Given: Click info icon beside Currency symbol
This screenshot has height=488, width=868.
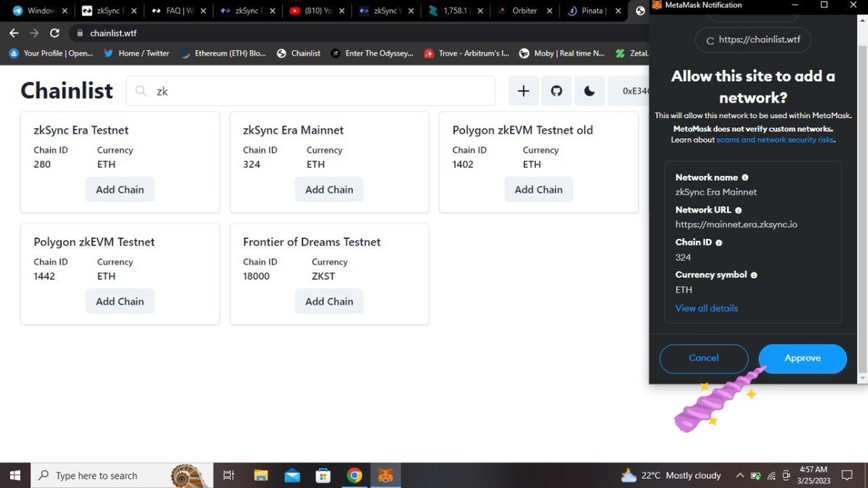Looking at the screenshot, I should click(754, 275).
